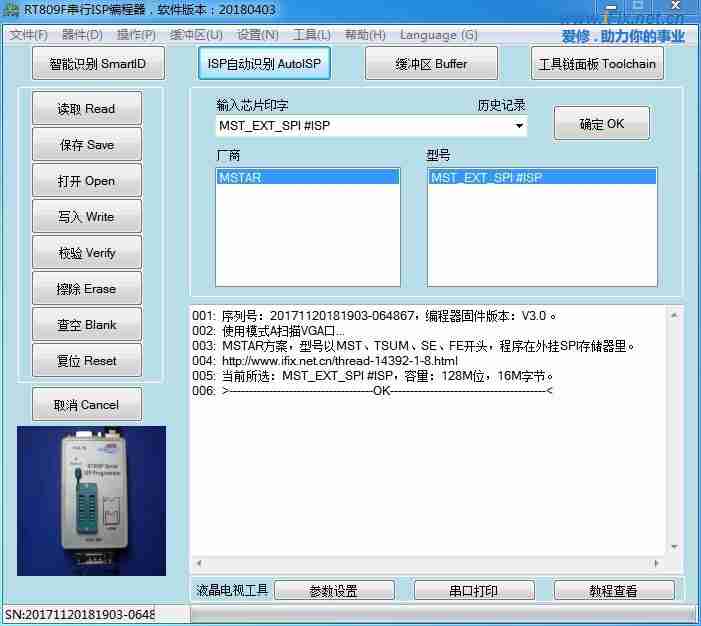The width and height of the screenshot is (701, 626).
Task: Click the 复位 Reset button
Action: click(x=87, y=360)
